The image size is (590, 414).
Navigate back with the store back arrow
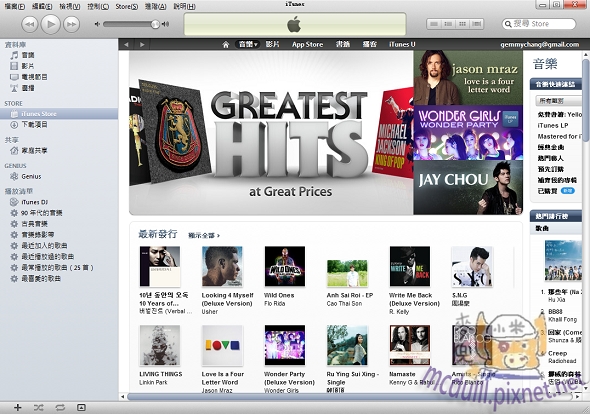[126, 44]
